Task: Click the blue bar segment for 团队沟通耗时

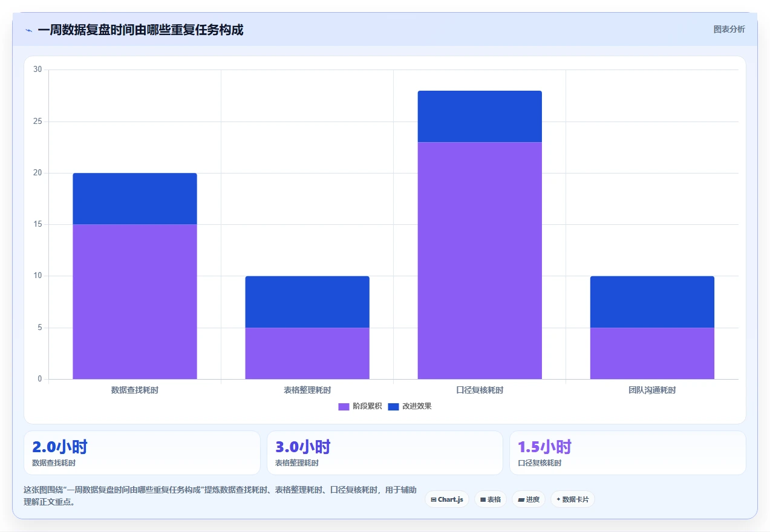Action: [652, 302]
